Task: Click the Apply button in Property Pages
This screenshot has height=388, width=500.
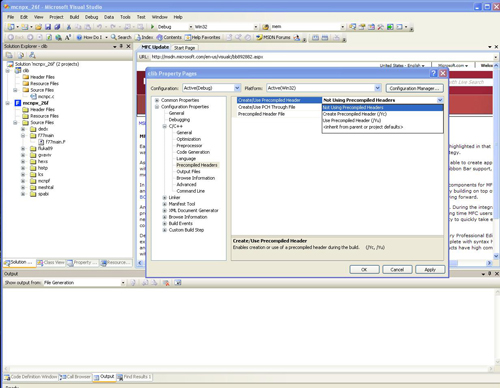Action: (430, 269)
